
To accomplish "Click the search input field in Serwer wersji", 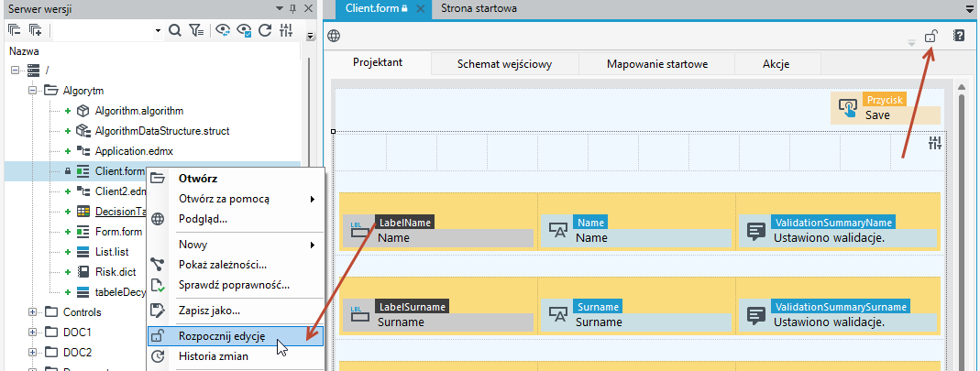I will click(103, 30).
